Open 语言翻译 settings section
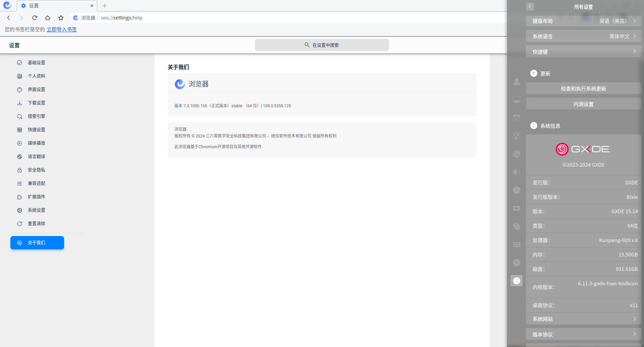The width and height of the screenshot is (644, 347). [x=37, y=157]
